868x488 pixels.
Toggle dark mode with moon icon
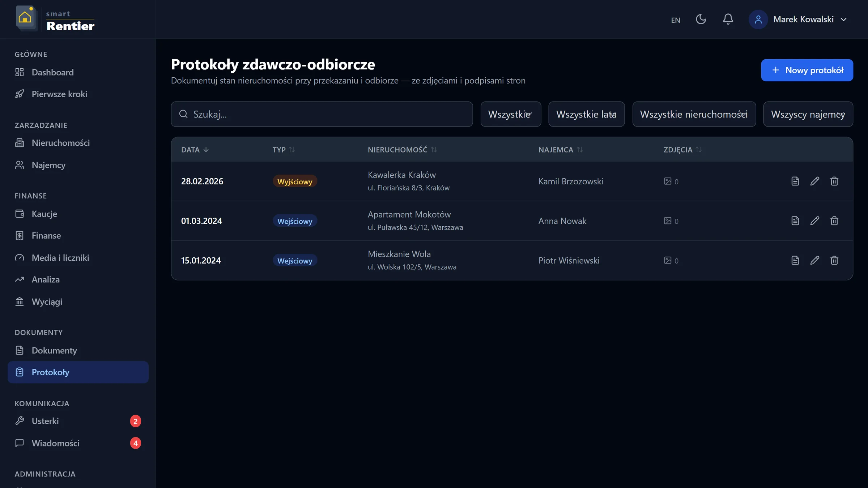point(701,19)
